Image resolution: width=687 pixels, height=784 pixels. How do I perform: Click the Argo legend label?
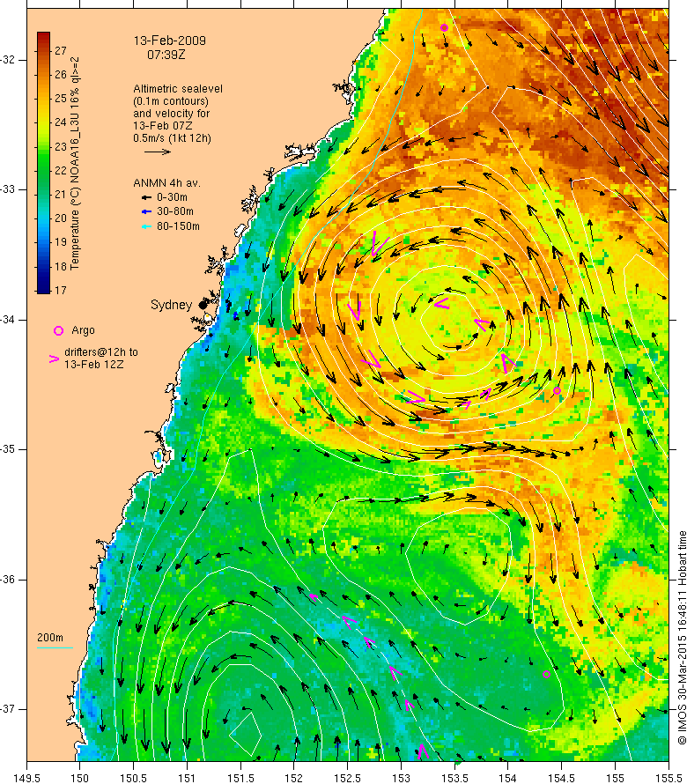tap(83, 330)
